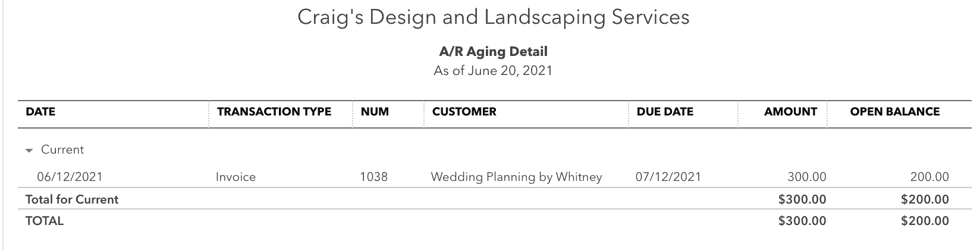980x250 pixels.
Task: Open the Invoice transaction link
Action: (235, 177)
